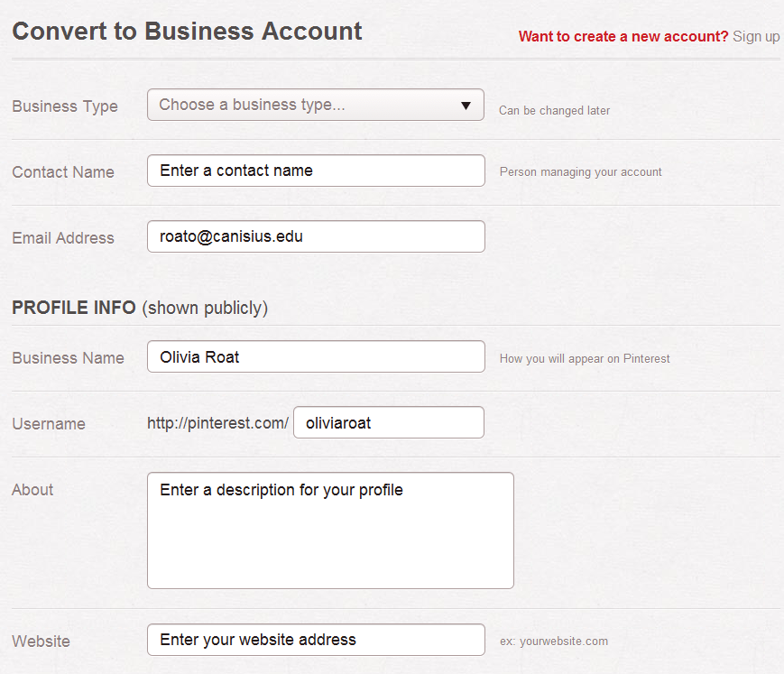This screenshot has width=784, height=674.
Task: Click the "Person managing your account" hint
Action: click(x=580, y=171)
